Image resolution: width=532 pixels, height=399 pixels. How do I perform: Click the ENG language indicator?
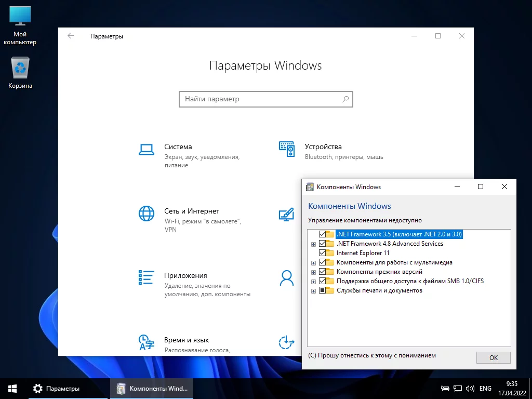(x=486, y=389)
